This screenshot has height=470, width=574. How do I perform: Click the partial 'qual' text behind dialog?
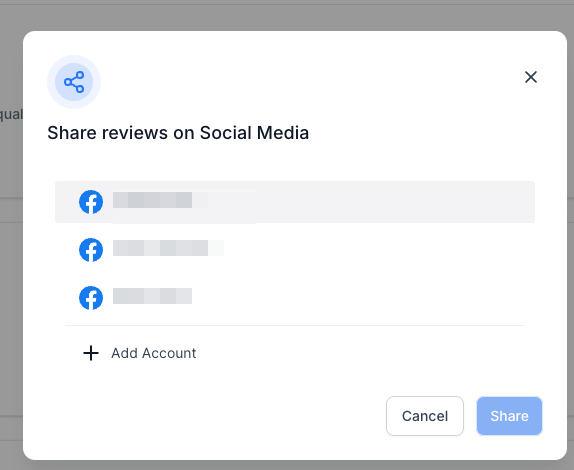(x=11, y=114)
